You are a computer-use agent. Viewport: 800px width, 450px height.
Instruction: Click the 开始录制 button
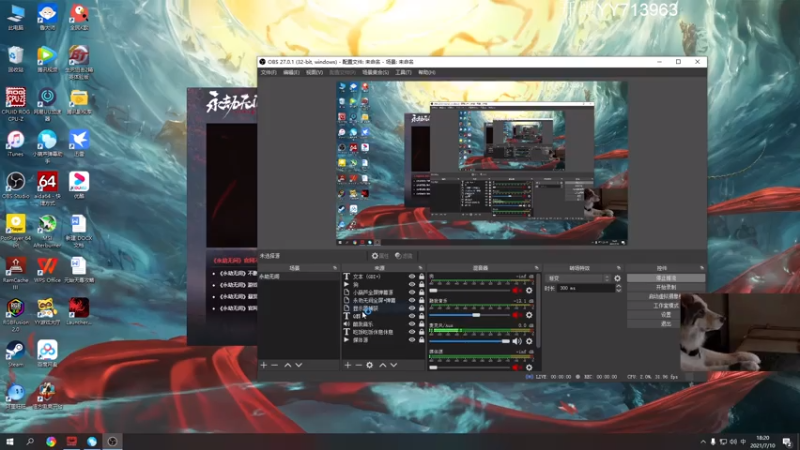pyautogui.click(x=666, y=287)
